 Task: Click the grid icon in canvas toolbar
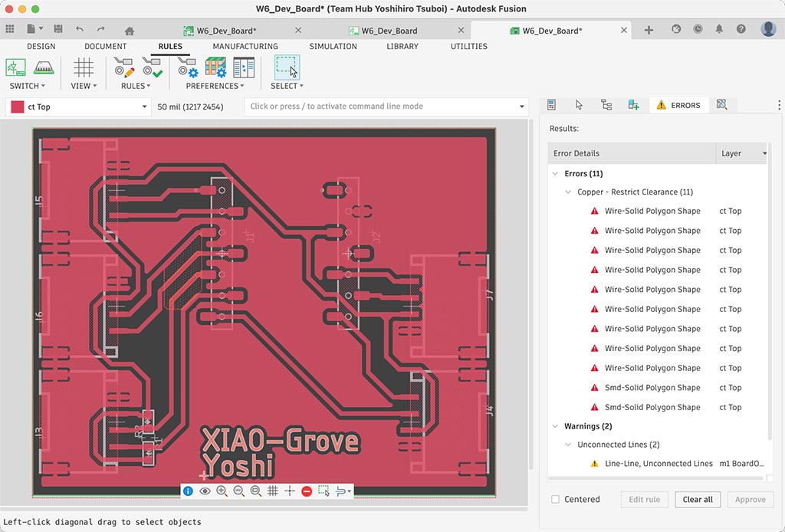click(x=273, y=491)
